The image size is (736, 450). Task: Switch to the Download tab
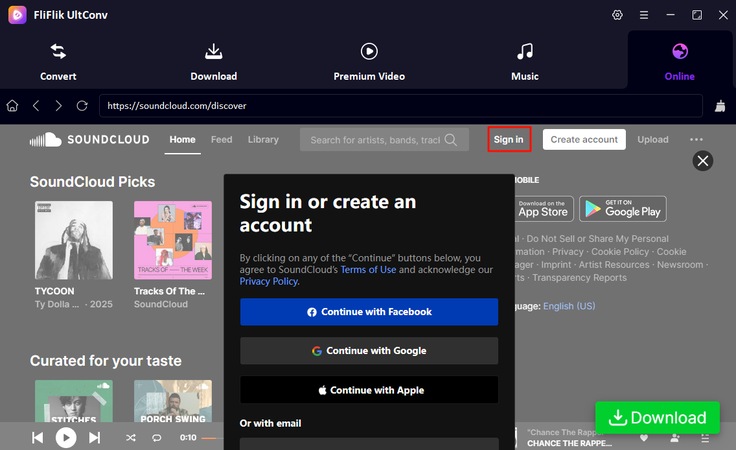[214, 62]
